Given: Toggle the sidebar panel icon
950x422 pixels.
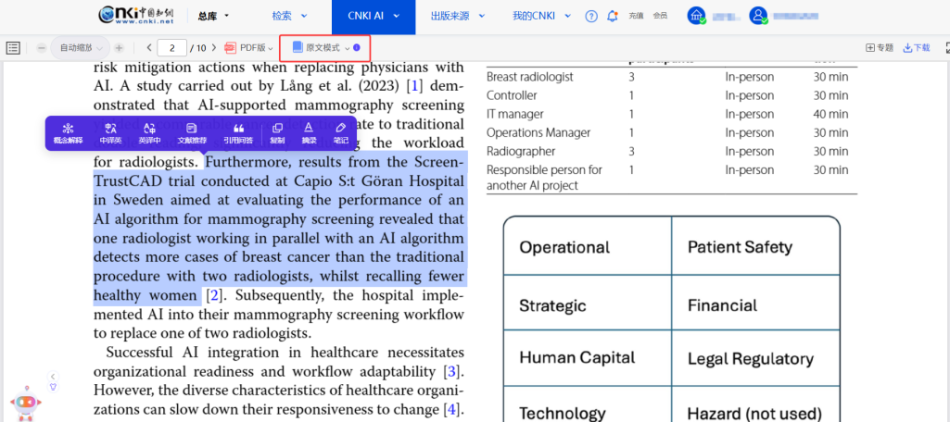Looking at the screenshot, I should coord(13,48).
